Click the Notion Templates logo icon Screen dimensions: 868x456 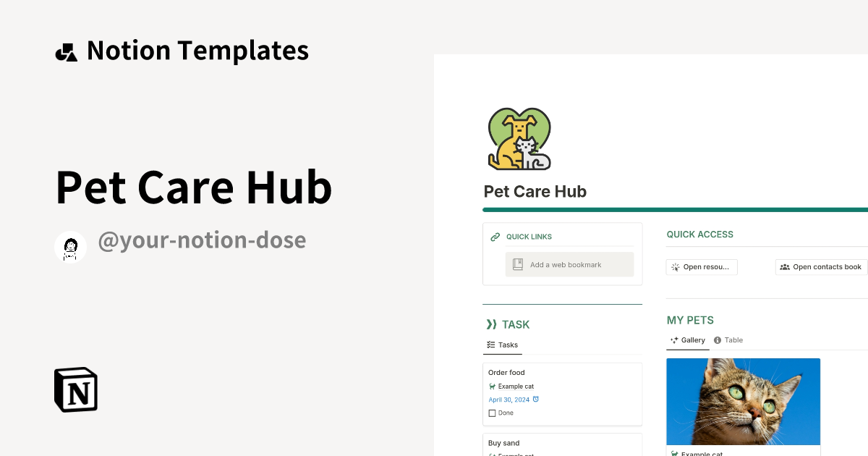click(x=66, y=50)
